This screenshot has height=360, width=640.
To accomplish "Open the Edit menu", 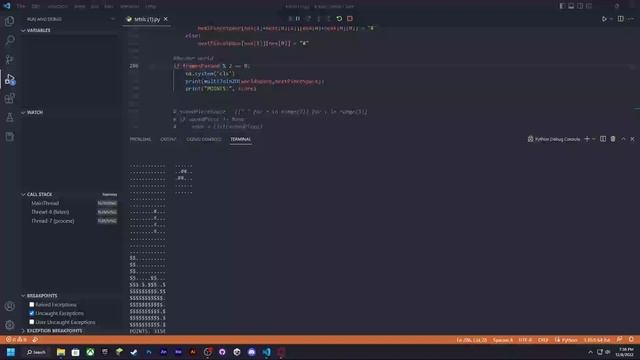I will (x=36, y=6).
